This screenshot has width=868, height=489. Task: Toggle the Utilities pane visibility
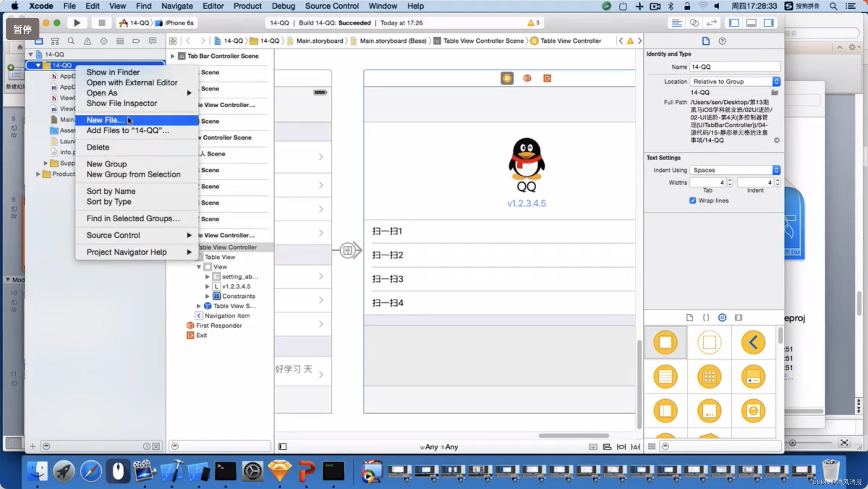tap(769, 23)
